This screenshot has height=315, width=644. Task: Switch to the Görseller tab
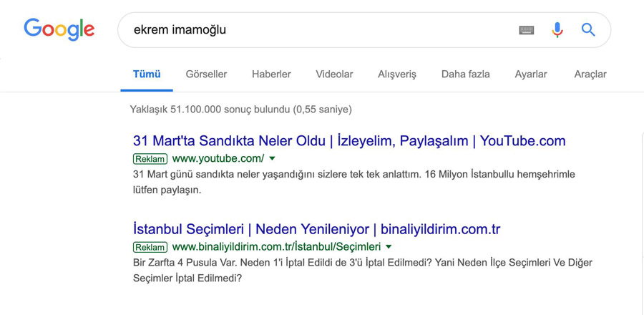click(x=206, y=74)
